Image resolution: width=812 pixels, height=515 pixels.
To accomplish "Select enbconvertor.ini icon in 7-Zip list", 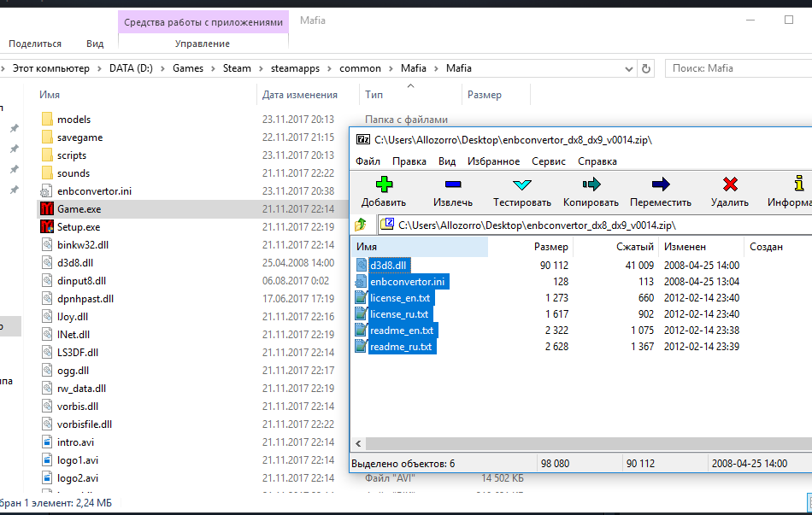I will [x=361, y=282].
